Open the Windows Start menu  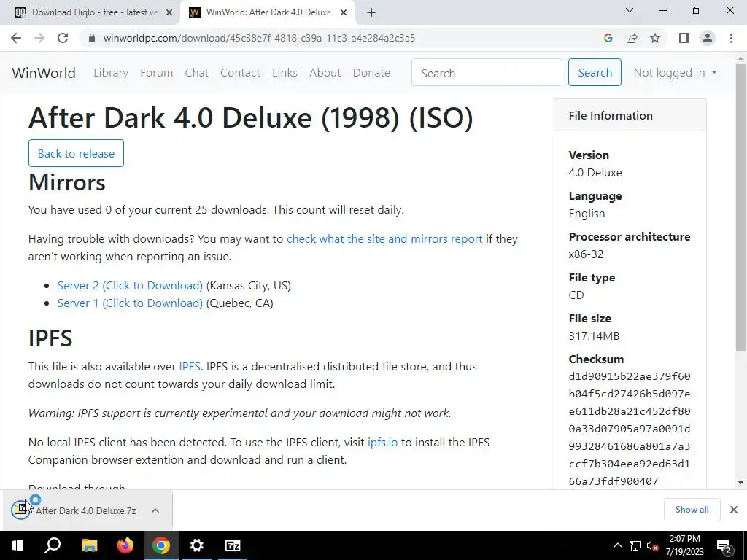coord(18,545)
